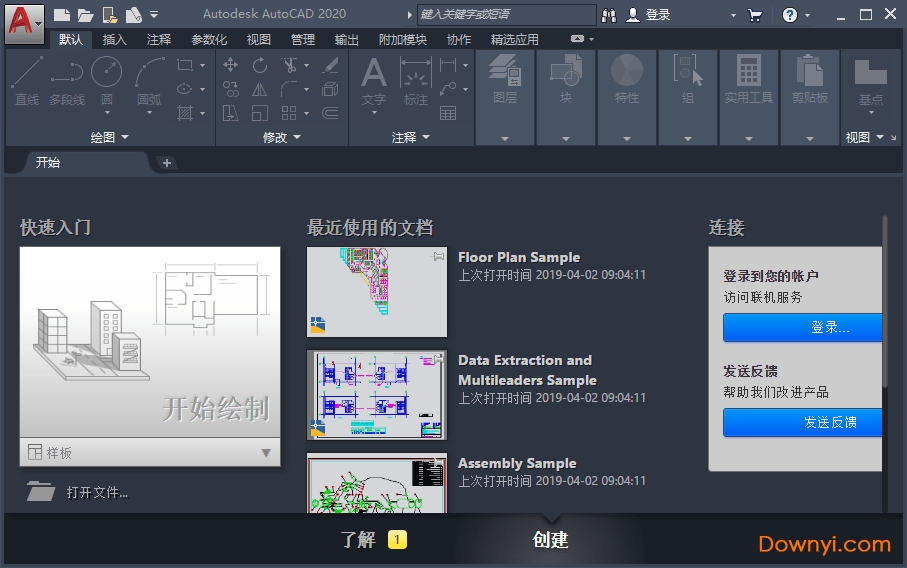The height and width of the screenshot is (568, 907).
Task: Click the blue 登录... button
Action: pyautogui.click(x=802, y=327)
